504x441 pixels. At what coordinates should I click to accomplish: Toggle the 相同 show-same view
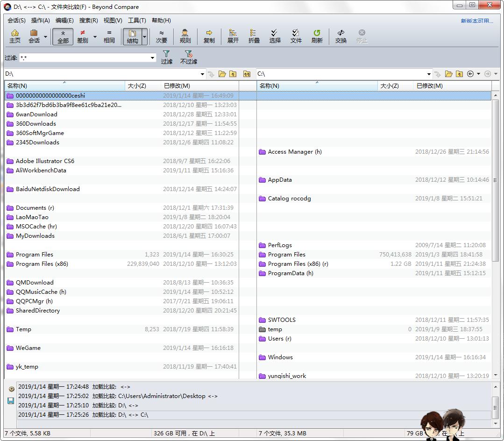(x=109, y=36)
